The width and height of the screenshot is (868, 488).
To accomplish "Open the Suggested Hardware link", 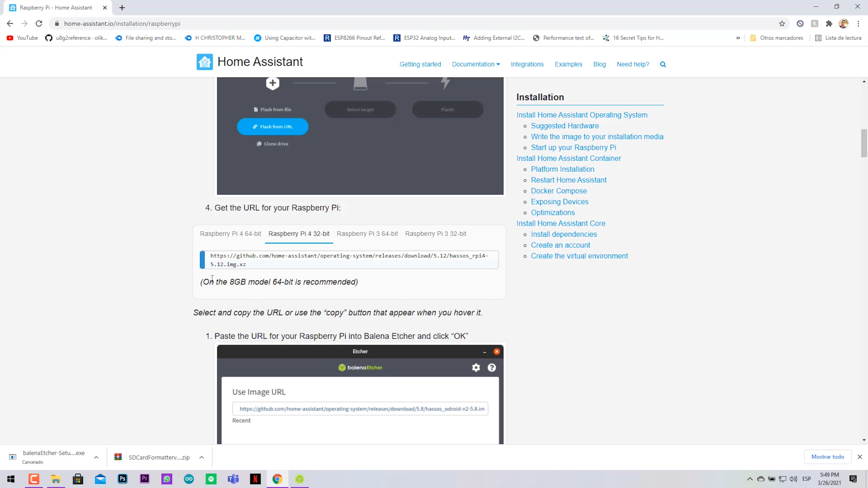I will pos(565,126).
